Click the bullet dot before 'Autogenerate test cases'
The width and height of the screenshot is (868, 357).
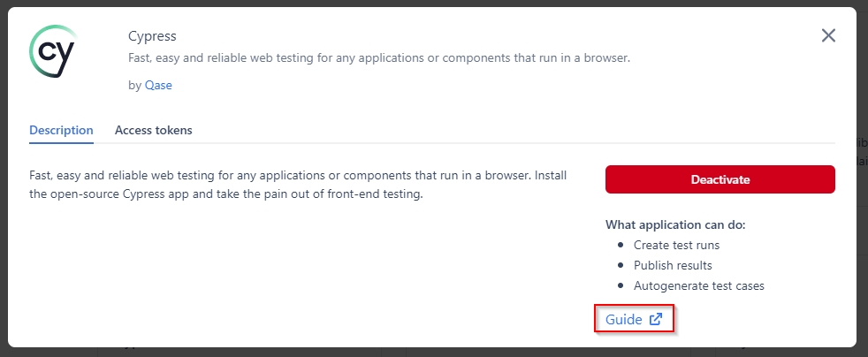click(620, 285)
